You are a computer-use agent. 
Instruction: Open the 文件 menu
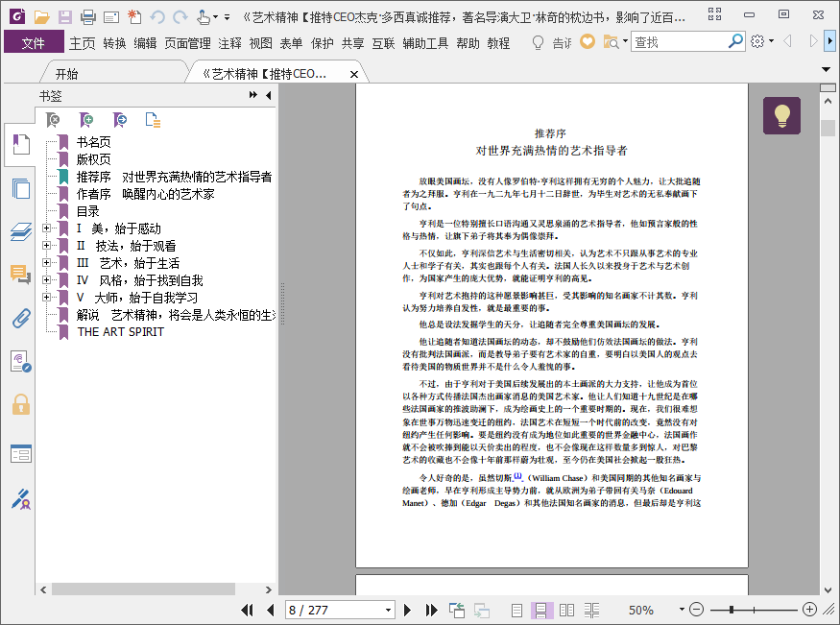(34, 42)
